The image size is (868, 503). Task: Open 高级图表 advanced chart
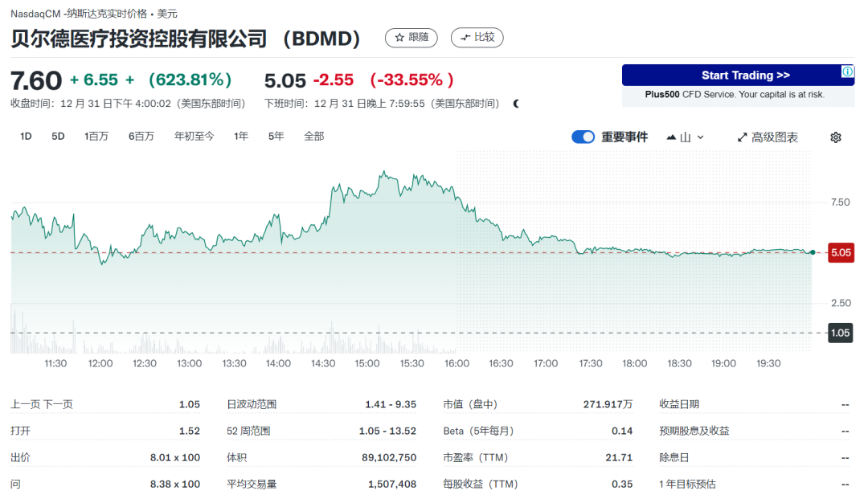768,137
